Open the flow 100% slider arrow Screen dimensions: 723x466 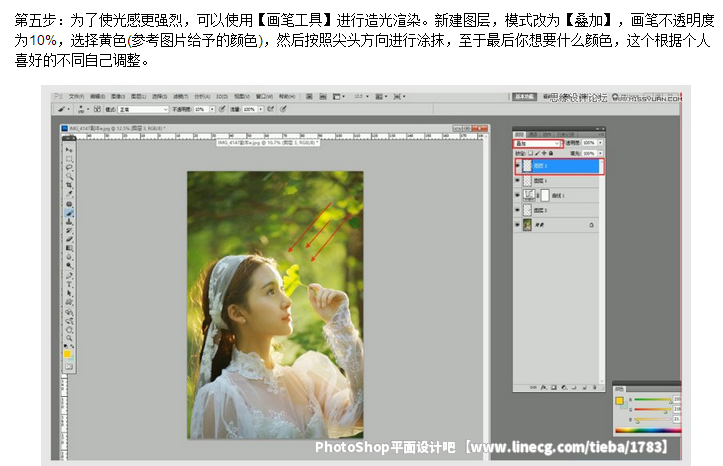point(261,109)
